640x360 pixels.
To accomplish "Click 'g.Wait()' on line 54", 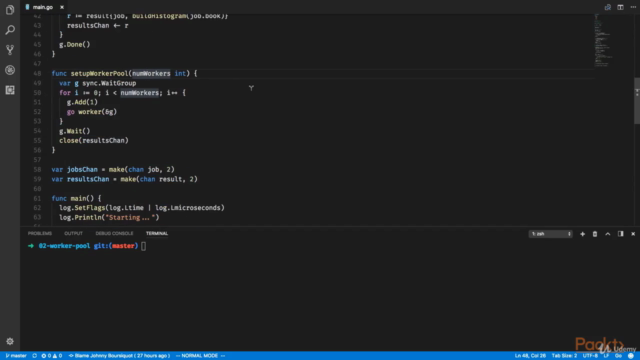I will [75, 131].
